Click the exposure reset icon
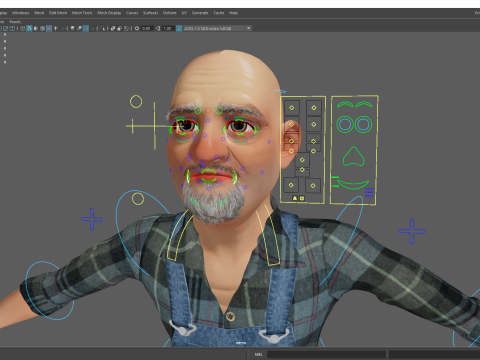The height and width of the screenshot is (360, 480). (137, 28)
